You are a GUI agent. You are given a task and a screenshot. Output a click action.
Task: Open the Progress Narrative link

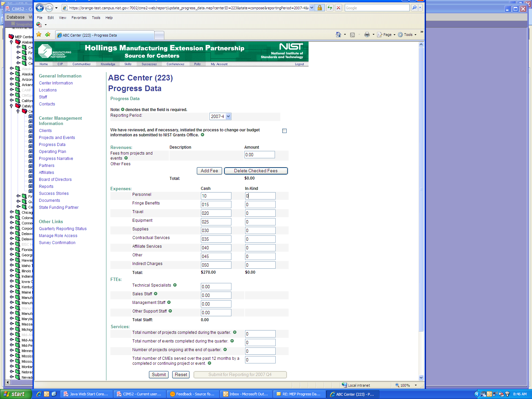[56, 159]
